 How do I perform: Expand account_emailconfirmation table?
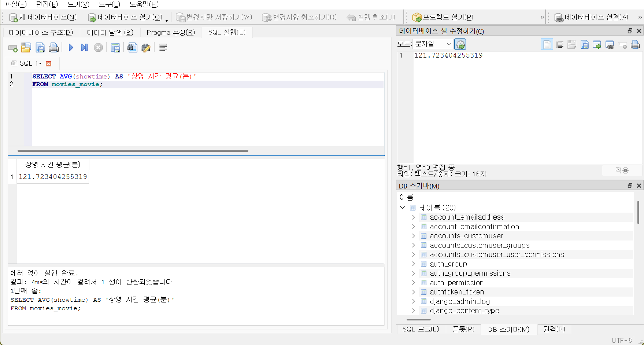click(413, 227)
